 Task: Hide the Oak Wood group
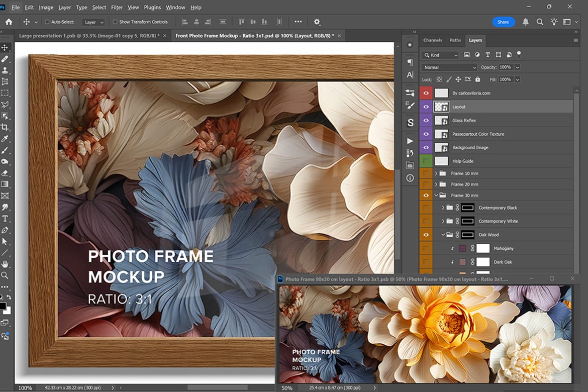(x=426, y=235)
